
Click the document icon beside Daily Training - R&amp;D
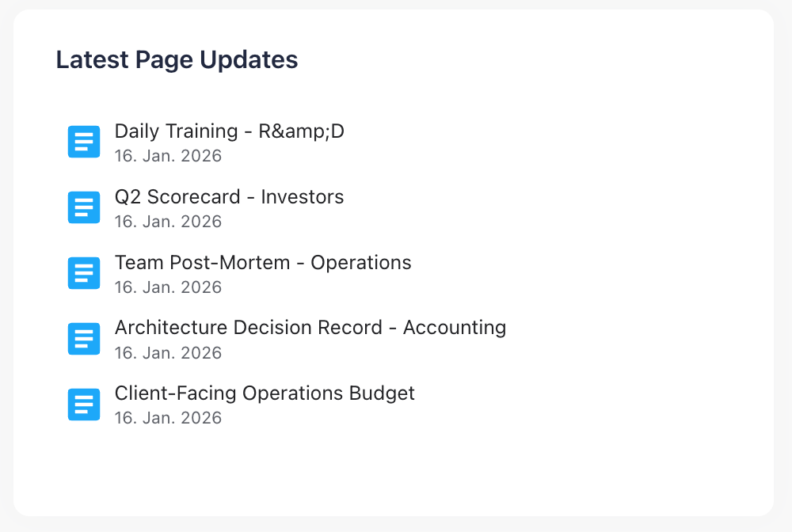point(84,142)
